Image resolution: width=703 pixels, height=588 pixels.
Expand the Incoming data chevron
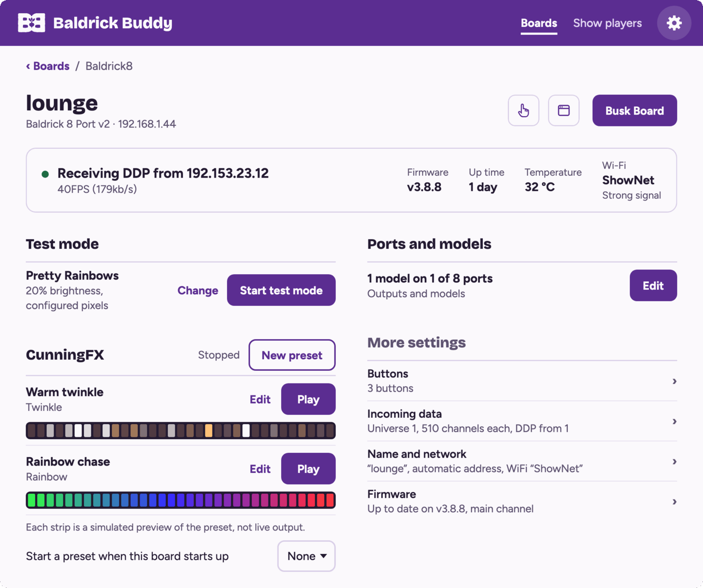click(x=674, y=421)
